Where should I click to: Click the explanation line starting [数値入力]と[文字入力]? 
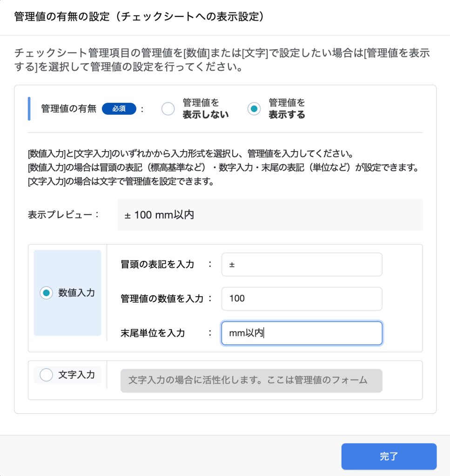[192, 153]
